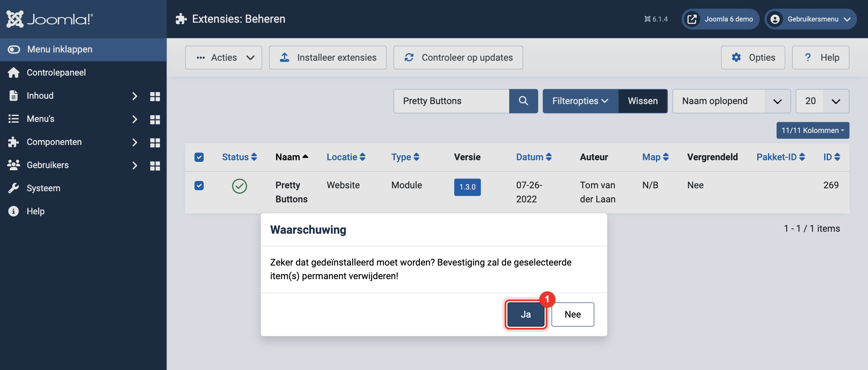Click the Extensies puzzle icon in header
868x370 pixels.
pos(181,19)
